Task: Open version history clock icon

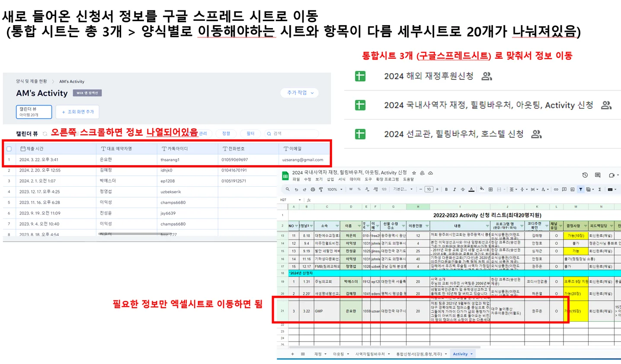Action: (585, 175)
